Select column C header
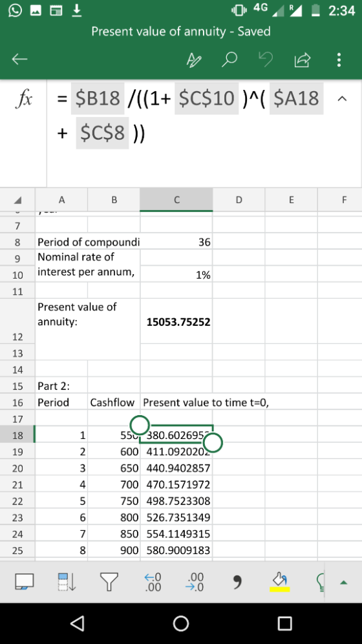The width and height of the screenshot is (362, 644). [x=176, y=200]
